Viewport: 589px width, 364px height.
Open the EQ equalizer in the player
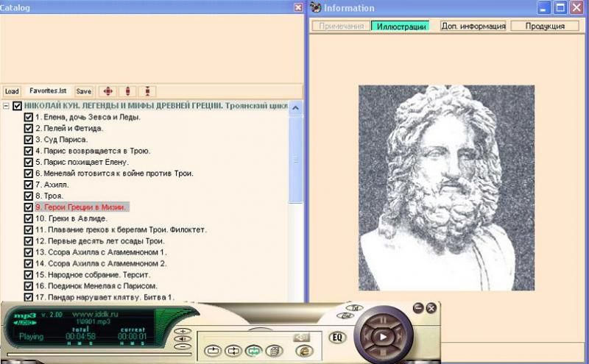[x=337, y=338]
